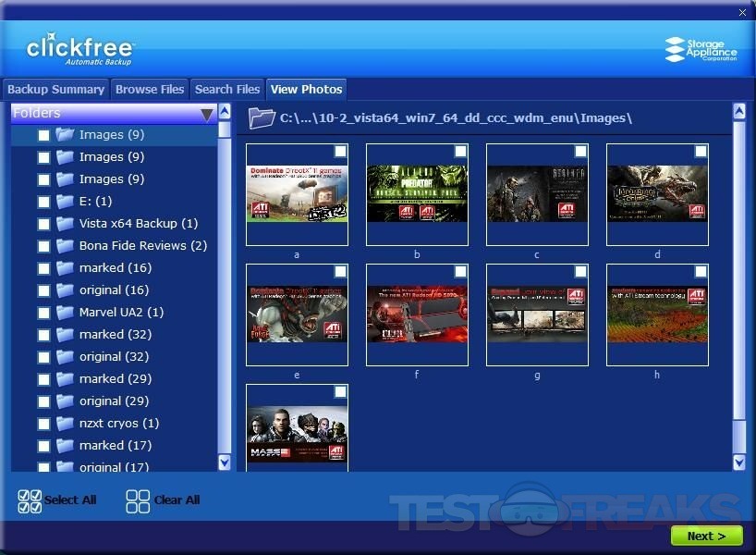756x555 pixels.
Task: Click folder icon next to Bona Fide Reviews
Action: coord(65,246)
